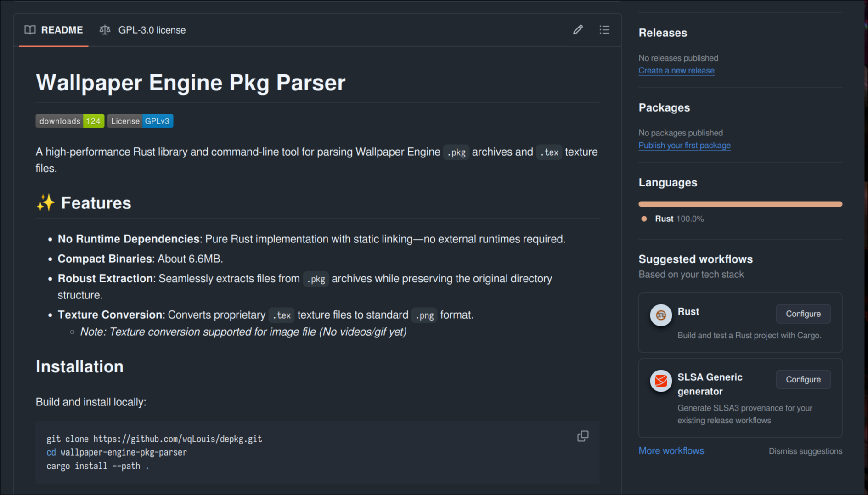The height and width of the screenshot is (495, 868).
Task: Click the pencil edit README icon
Action: coord(578,30)
